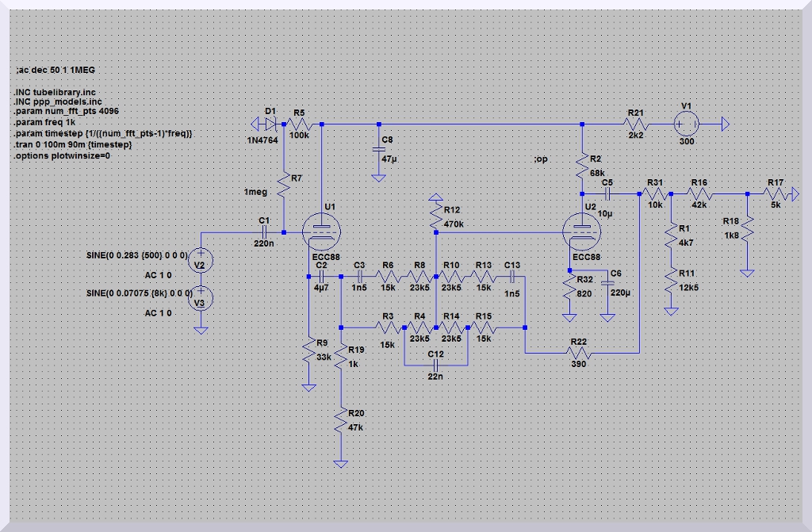The width and height of the screenshot is (812, 532).
Task: Click the V3 sine source symbol
Action: point(201,298)
